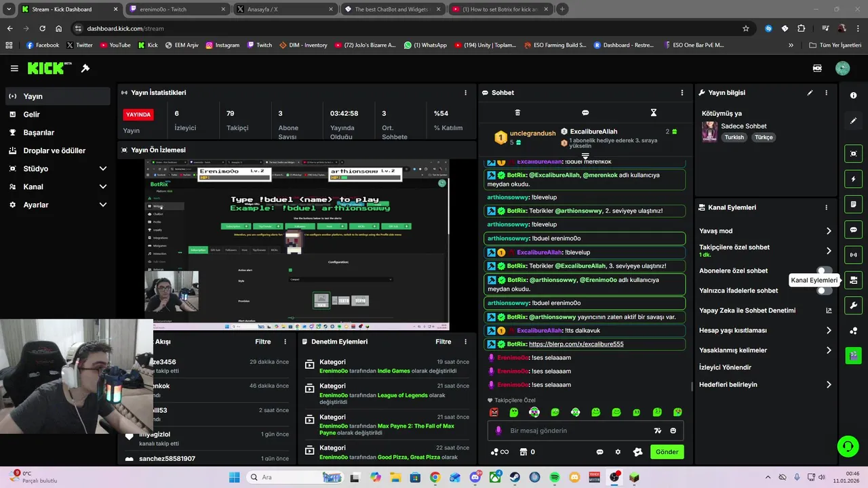Screen dimensions: 868x488
Task: Open the Yayın bilgisi three-dot menu
Action: click(x=826, y=92)
